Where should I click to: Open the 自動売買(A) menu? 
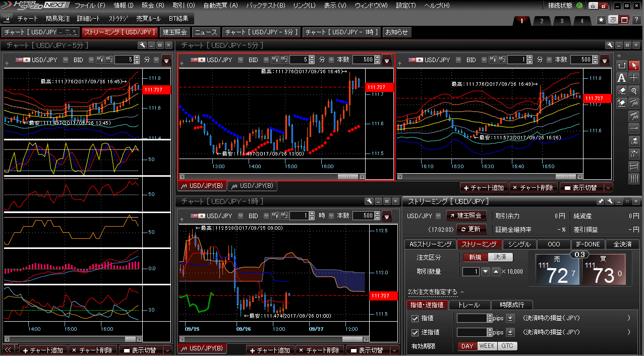click(220, 6)
